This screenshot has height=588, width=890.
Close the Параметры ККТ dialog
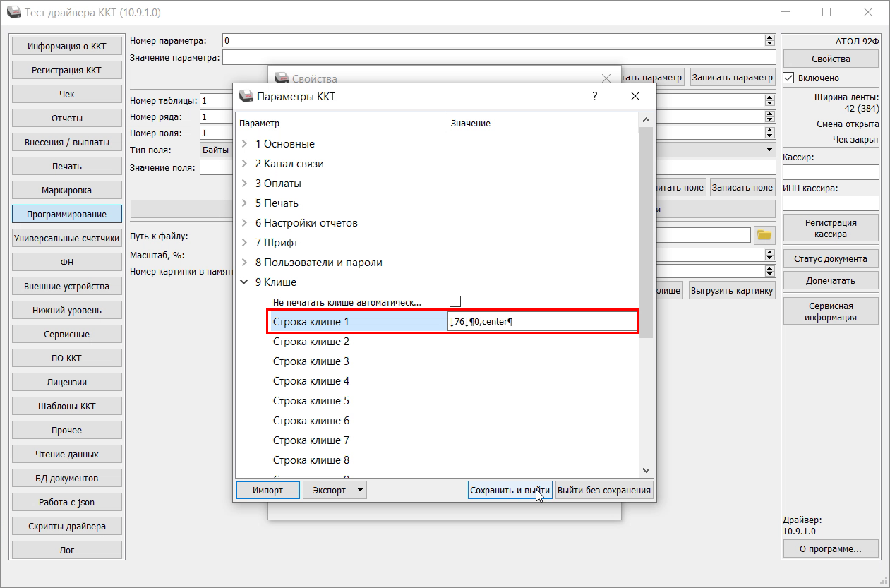pyautogui.click(x=635, y=96)
